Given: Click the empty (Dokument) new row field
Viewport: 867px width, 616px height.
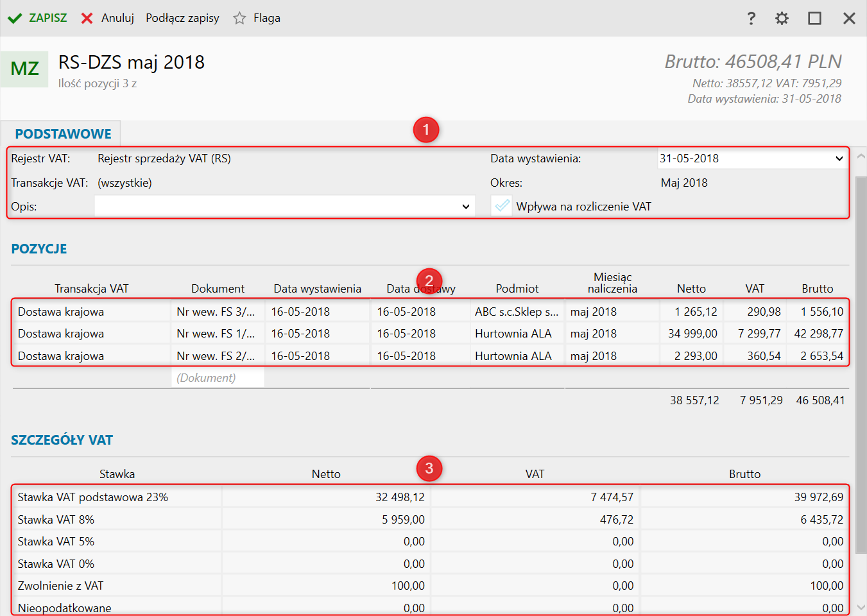Looking at the screenshot, I should (218, 378).
